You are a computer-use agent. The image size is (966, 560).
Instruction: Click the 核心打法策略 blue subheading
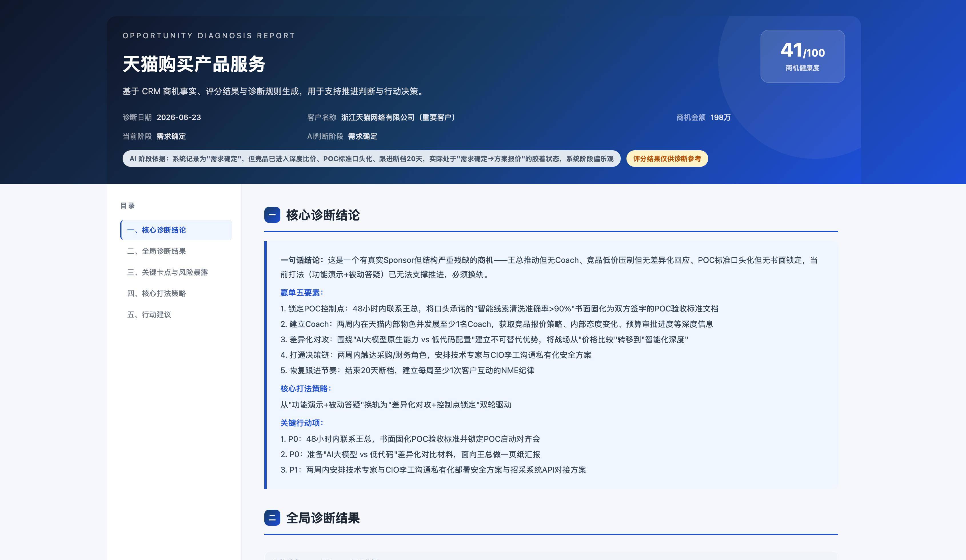306,389
